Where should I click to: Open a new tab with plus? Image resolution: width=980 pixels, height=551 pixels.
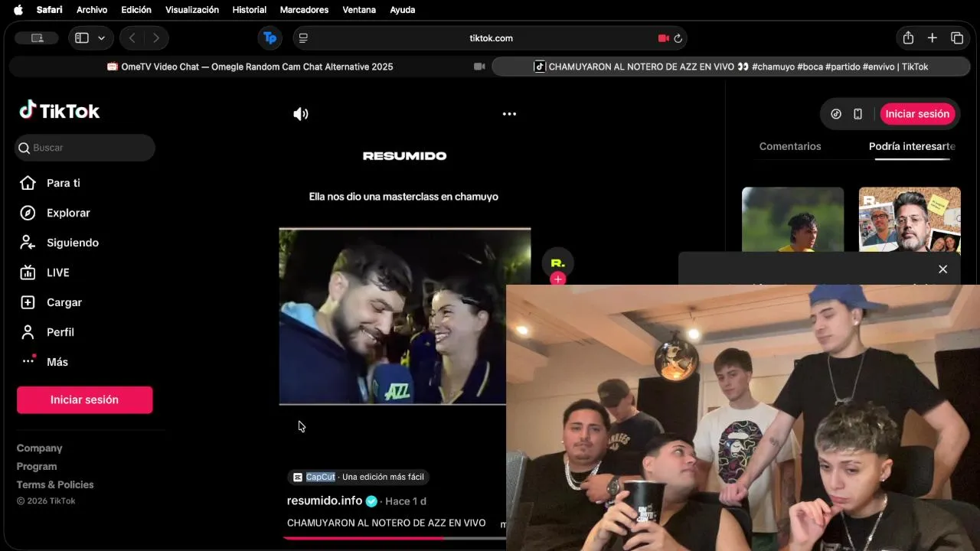[x=933, y=38]
